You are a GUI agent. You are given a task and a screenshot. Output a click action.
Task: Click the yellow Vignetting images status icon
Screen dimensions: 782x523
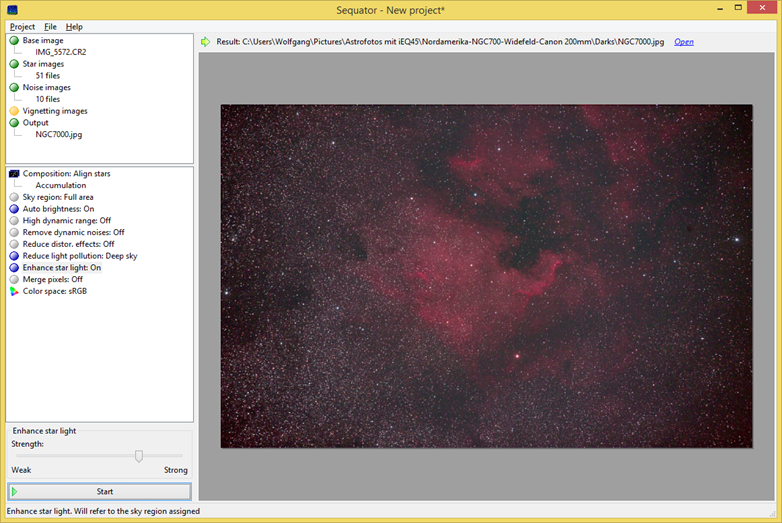[x=14, y=111]
